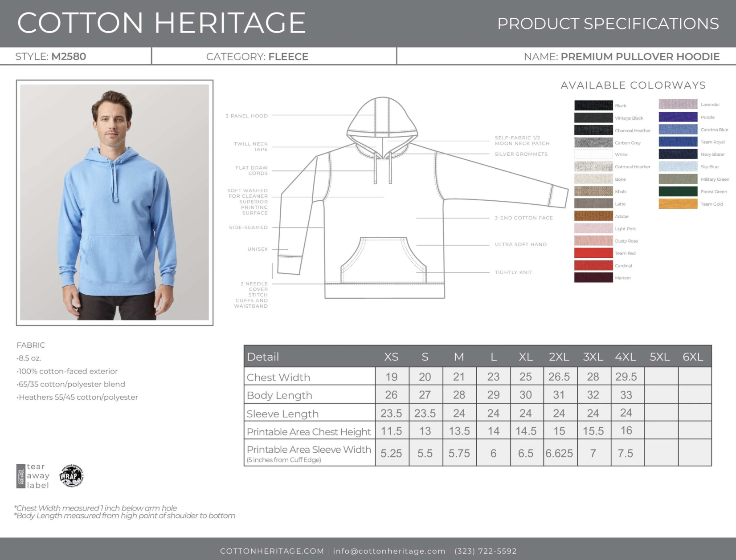Click the TIGHTLY KNIT callout label

pos(514,272)
